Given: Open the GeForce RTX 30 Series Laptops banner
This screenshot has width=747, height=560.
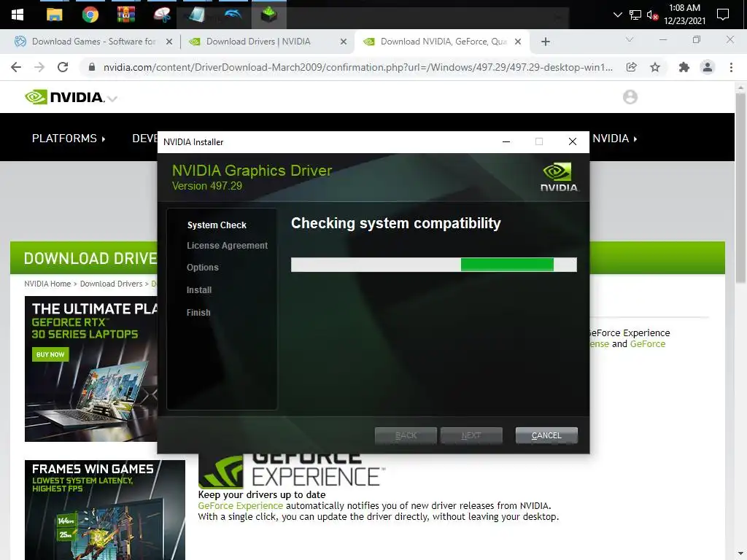Looking at the screenshot, I should click(91, 369).
